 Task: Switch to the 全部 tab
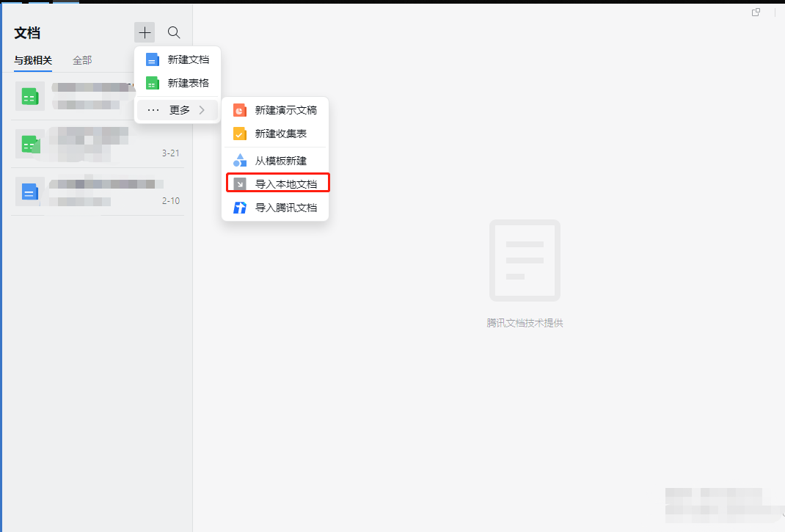pos(82,60)
